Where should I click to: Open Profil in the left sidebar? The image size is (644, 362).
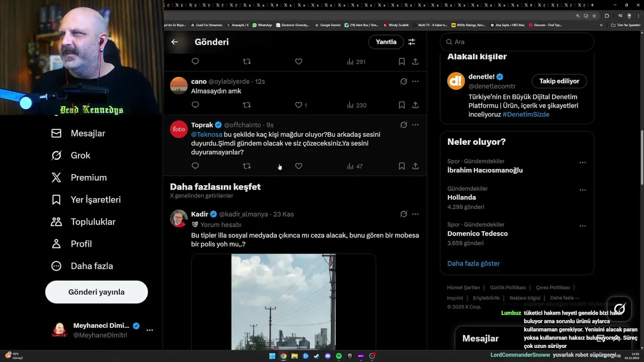point(71,244)
